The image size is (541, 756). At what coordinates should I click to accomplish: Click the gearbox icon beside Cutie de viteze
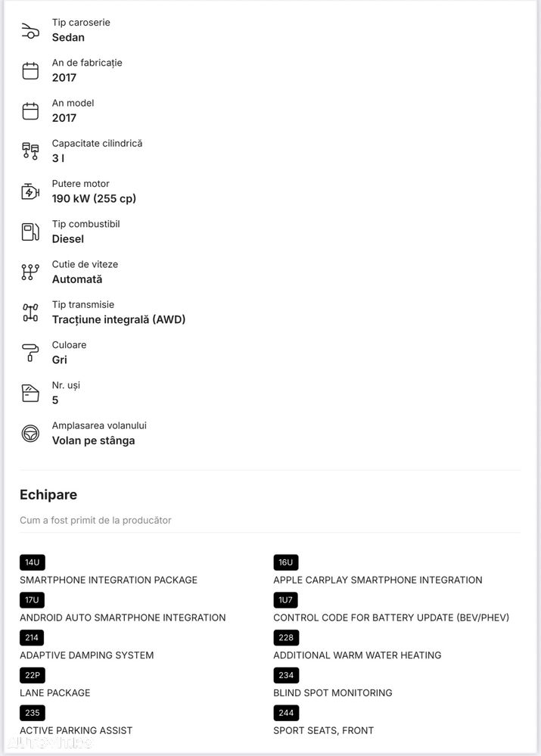tap(30, 272)
